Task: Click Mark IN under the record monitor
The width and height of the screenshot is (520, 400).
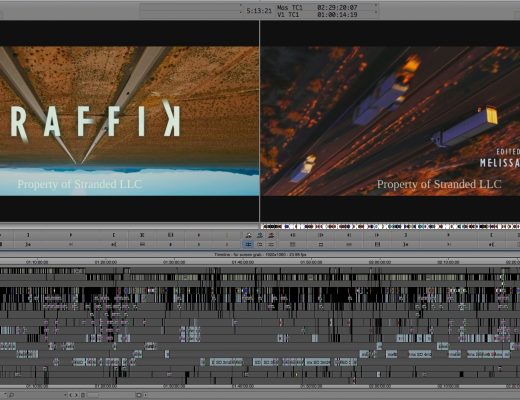Action: [x=406, y=235]
